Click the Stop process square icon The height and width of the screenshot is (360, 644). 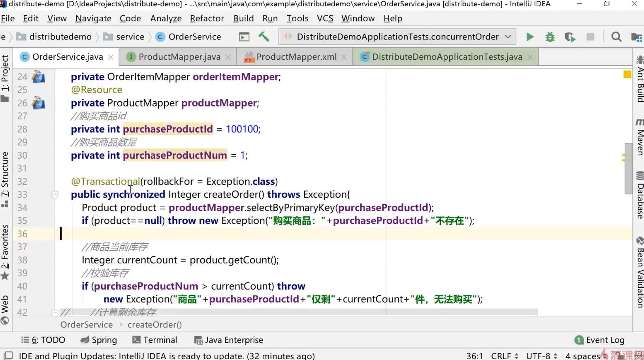click(590, 37)
